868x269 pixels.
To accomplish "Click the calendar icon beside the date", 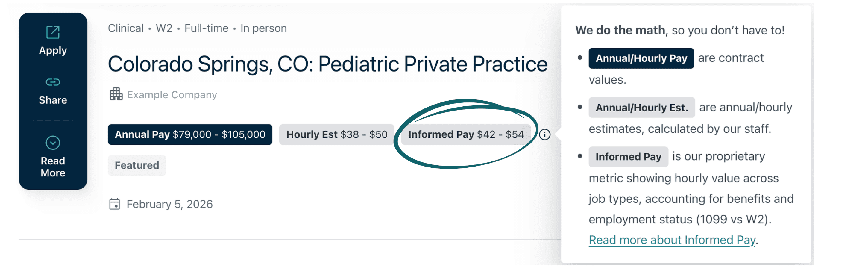I will 115,204.
